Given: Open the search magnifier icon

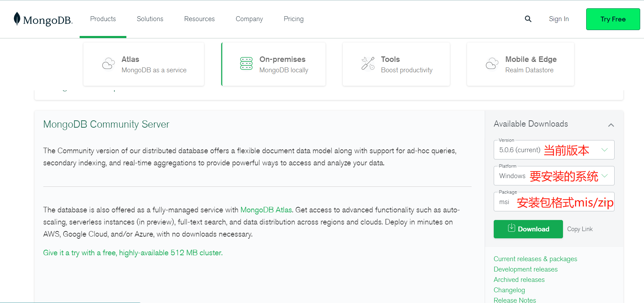Looking at the screenshot, I should [x=528, y=19].
